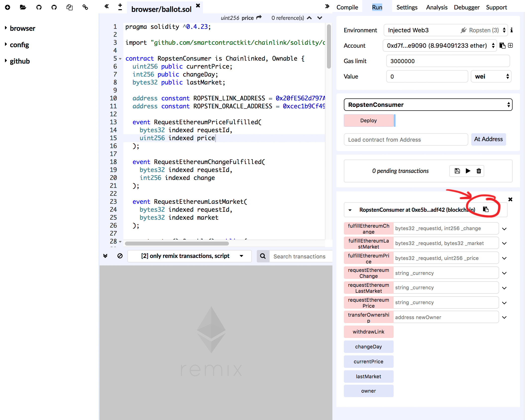Copy all files to another instance icon
The image size is (525, 420).
click(x=69, y=7)
